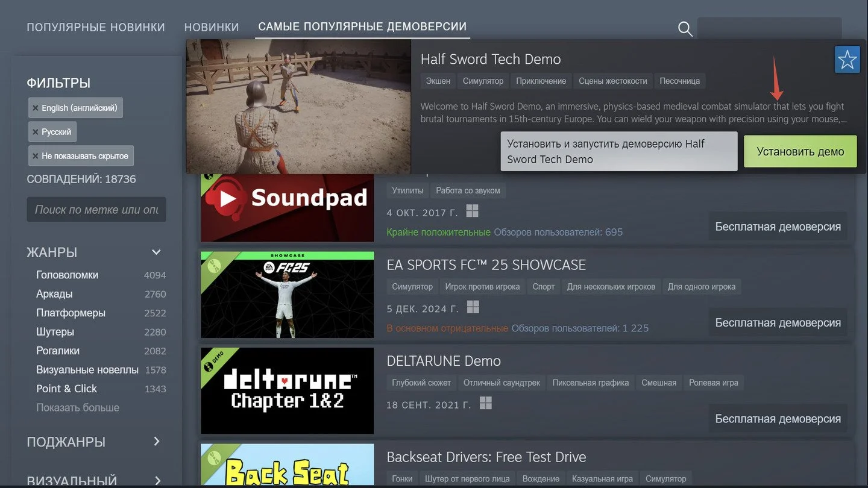868x488 pixels.
Task: Filter by the Point & Click genre
Action: (x=66, y=389)
